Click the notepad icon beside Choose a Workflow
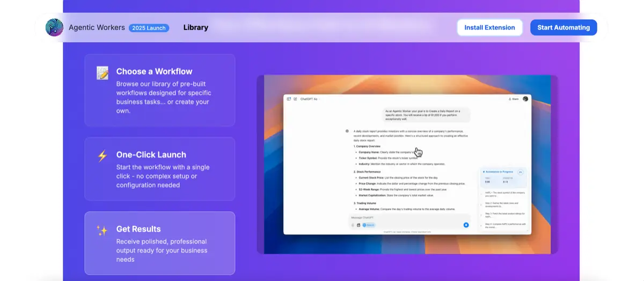 pos(102,73)
